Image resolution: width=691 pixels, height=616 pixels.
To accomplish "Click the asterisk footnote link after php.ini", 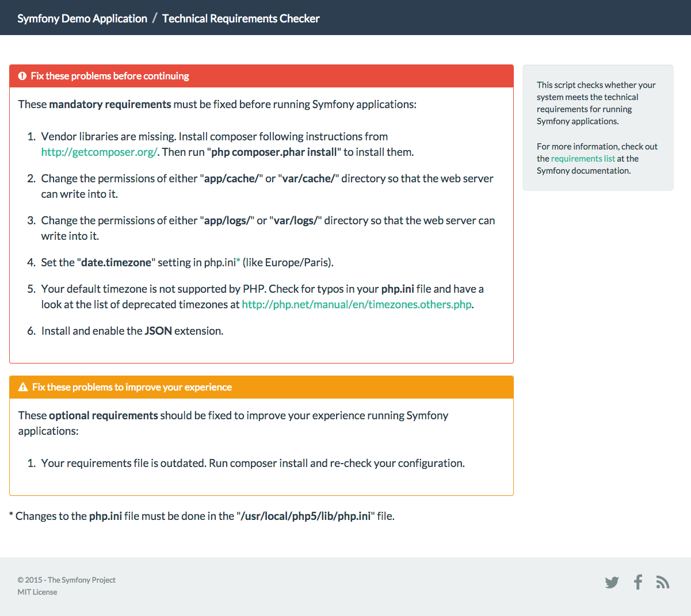I will tap(239, 262).
